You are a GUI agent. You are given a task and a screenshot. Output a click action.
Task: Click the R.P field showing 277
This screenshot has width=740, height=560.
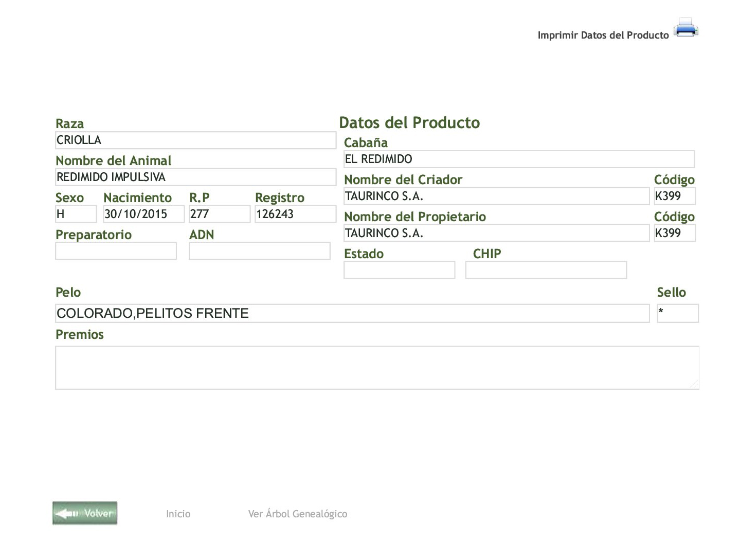coord(219,214)
